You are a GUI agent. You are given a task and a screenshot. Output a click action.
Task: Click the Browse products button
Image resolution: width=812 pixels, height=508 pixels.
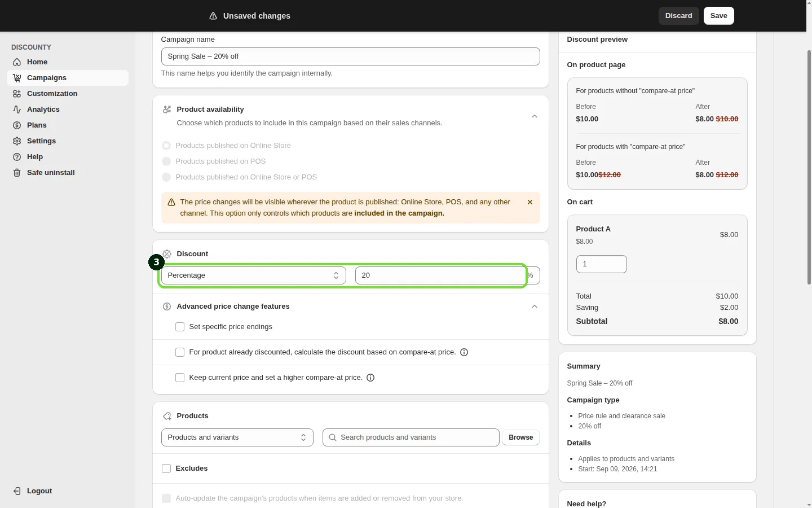[521, 437]
